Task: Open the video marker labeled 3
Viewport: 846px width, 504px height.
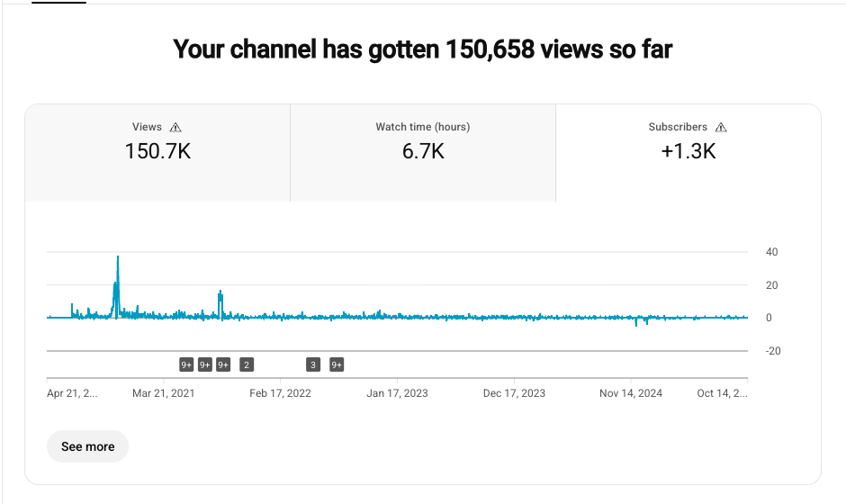Action: [x=313, y=364]
